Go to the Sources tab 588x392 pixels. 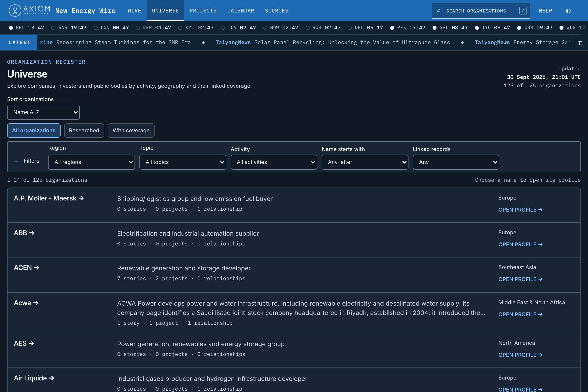click(x=277, y=11)
